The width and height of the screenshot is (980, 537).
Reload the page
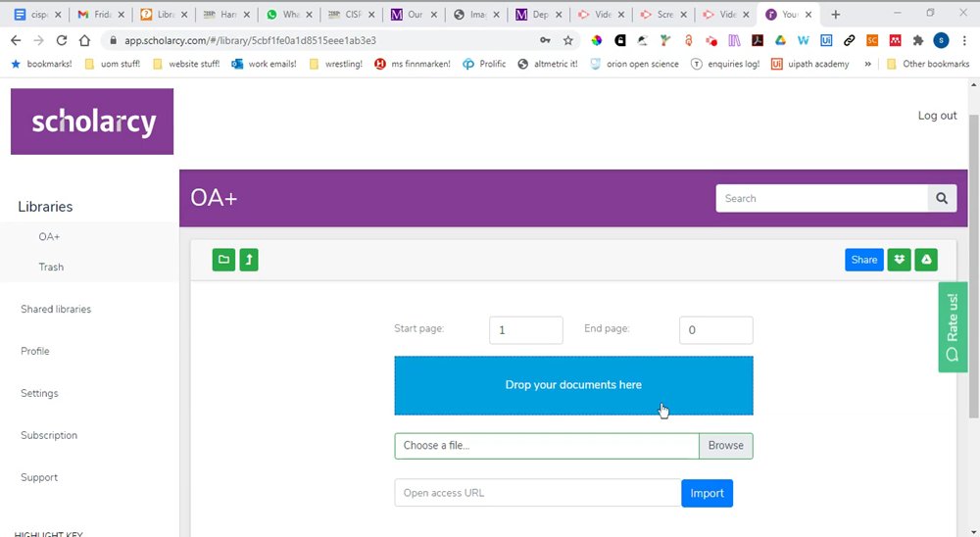[x=61, y=40]
